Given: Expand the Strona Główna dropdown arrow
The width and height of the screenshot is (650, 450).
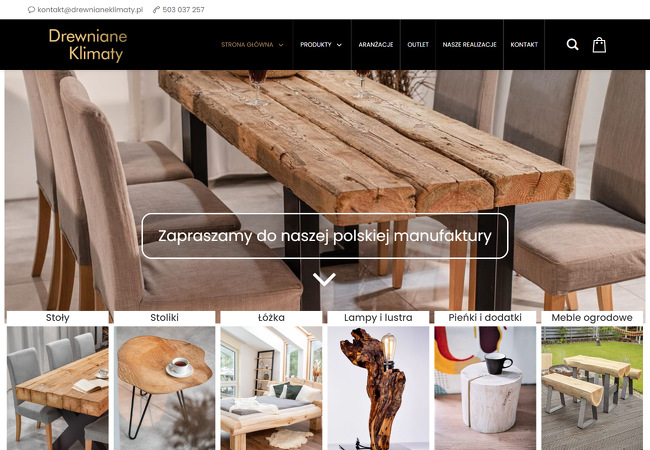Looking at the screenshot, I should pos(281,45).
